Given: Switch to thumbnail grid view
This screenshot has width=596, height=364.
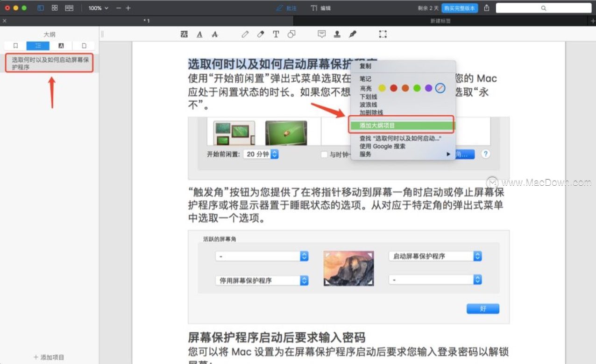Looking at the screenshot, I should click(x=55, y=8).
